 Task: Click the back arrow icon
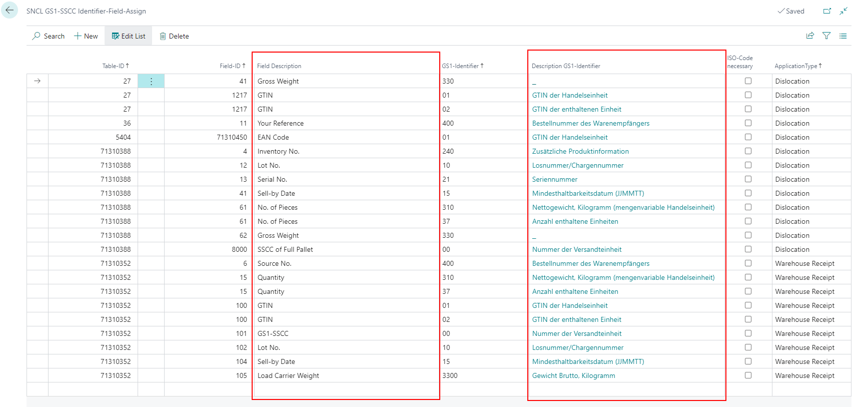tap(10, 11)
